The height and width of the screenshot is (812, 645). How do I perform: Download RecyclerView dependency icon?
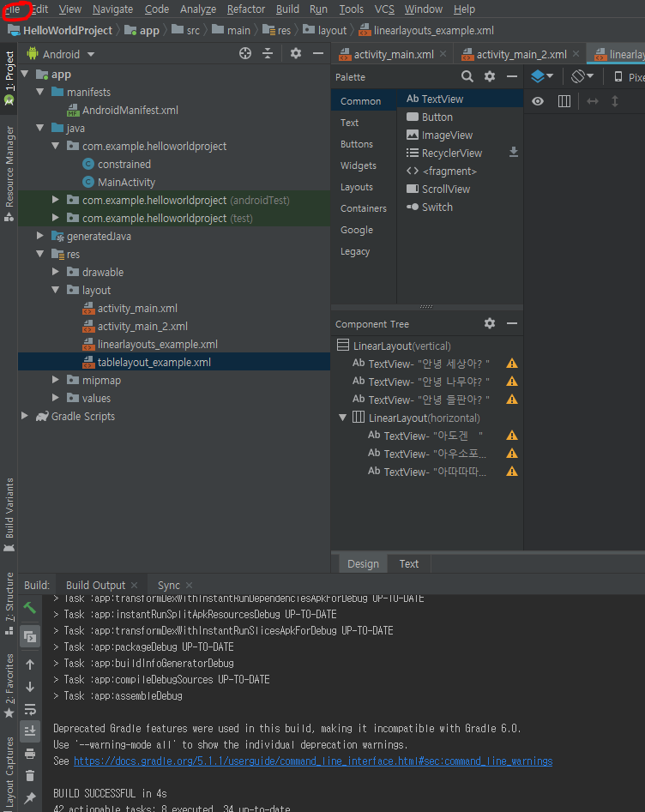[x=514, y=152]
